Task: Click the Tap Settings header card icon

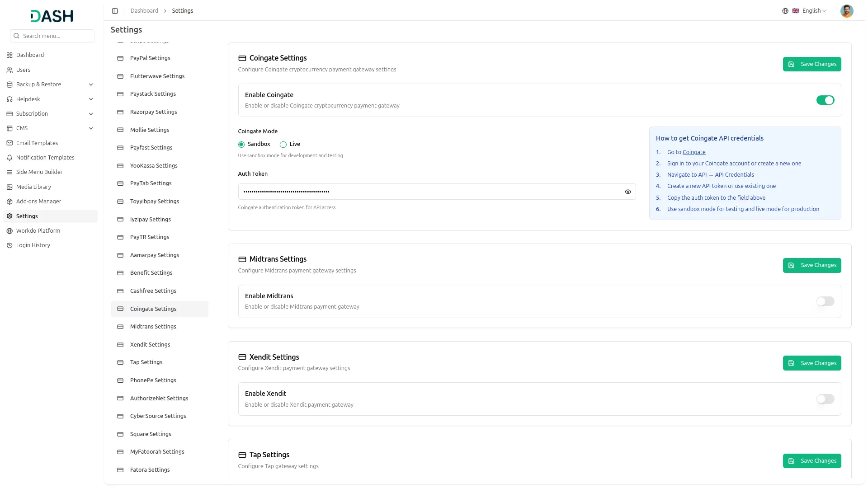Action: (242, 455)
